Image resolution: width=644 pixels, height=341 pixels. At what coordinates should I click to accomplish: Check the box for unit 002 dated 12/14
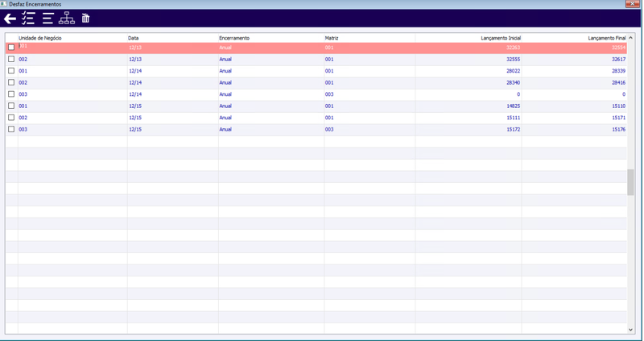[x=11, y=82]
